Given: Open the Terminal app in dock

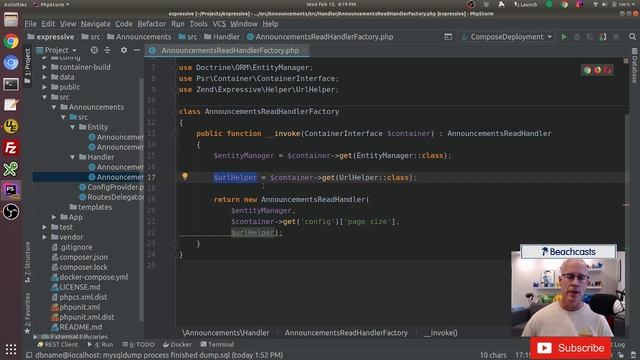Looking at the screenshot, I should pos(11,84).
